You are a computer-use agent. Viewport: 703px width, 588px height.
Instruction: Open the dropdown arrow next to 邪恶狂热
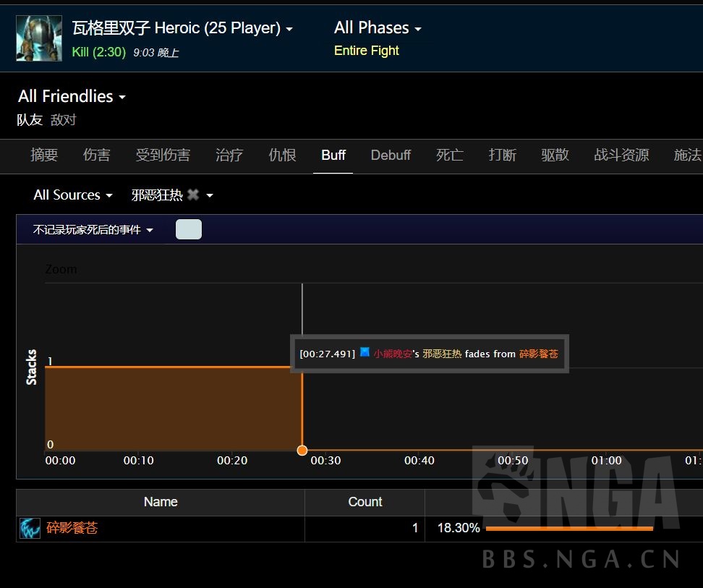208,196
